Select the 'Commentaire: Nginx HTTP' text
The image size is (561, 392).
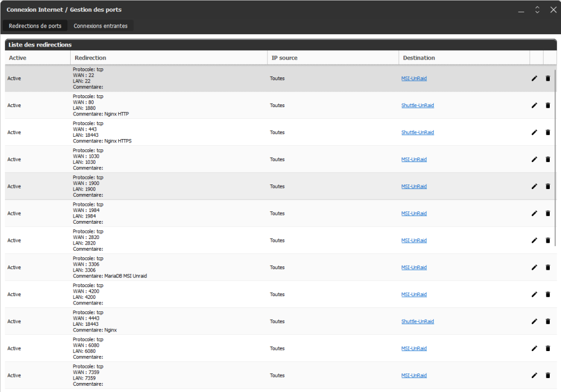coord(101,114)
